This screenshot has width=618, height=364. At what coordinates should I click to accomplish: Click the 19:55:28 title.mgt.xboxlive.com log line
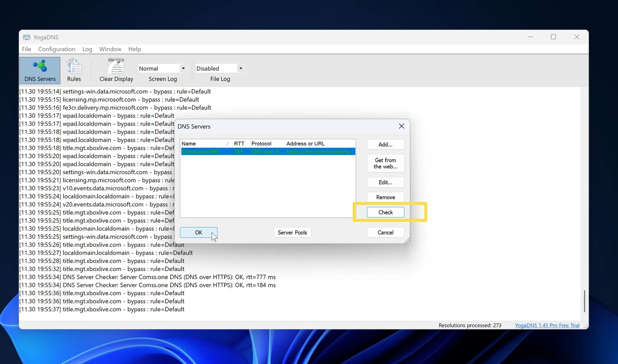click(x=102, y=261)
